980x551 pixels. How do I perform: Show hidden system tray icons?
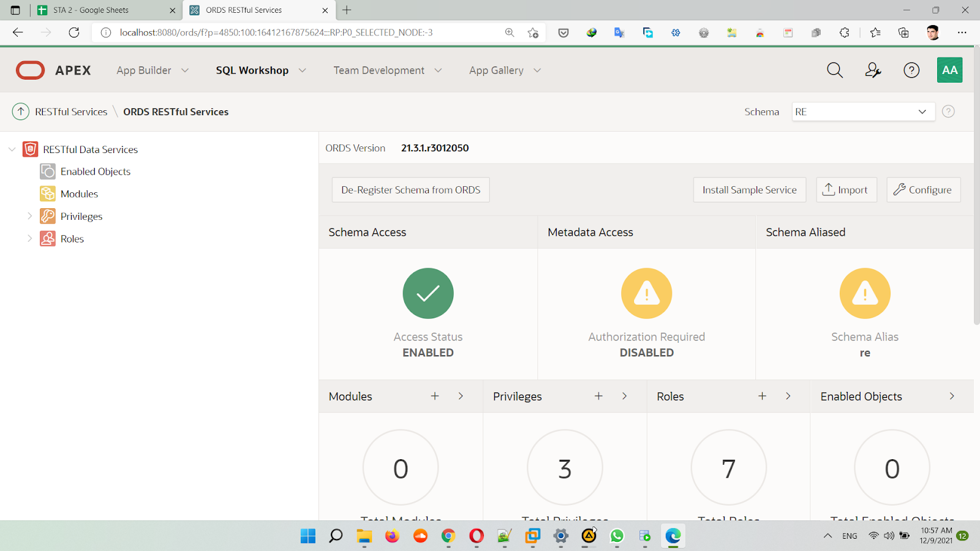827,536
